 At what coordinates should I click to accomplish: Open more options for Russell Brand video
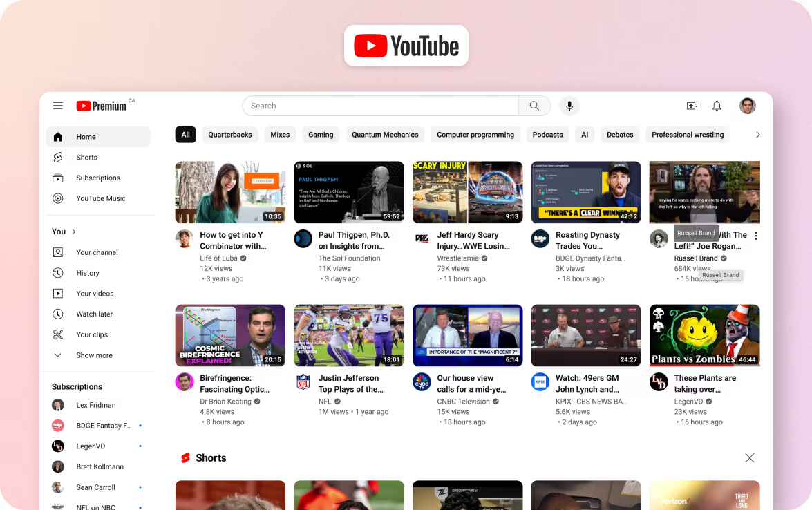[x=756, y=236]
